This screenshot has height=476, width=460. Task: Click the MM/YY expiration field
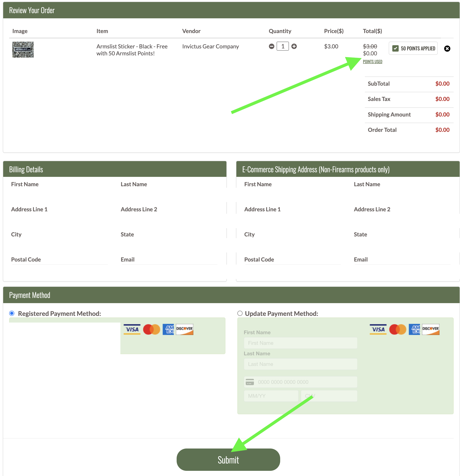(x=271, y=396)
